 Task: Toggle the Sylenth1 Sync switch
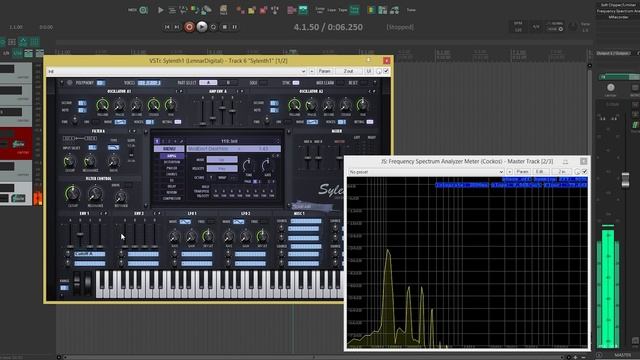[x=295, y=83]
